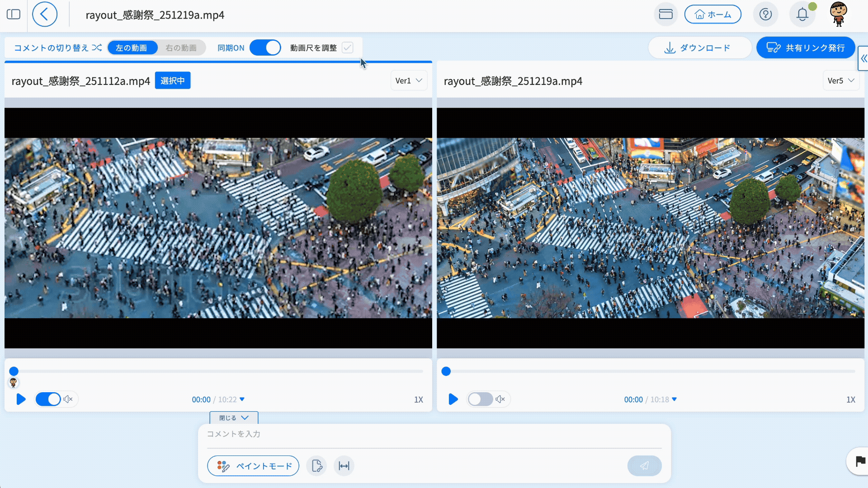
Task: Click the range selection icon in comment box
Action: pyautogui.click(x=344, y=466)
